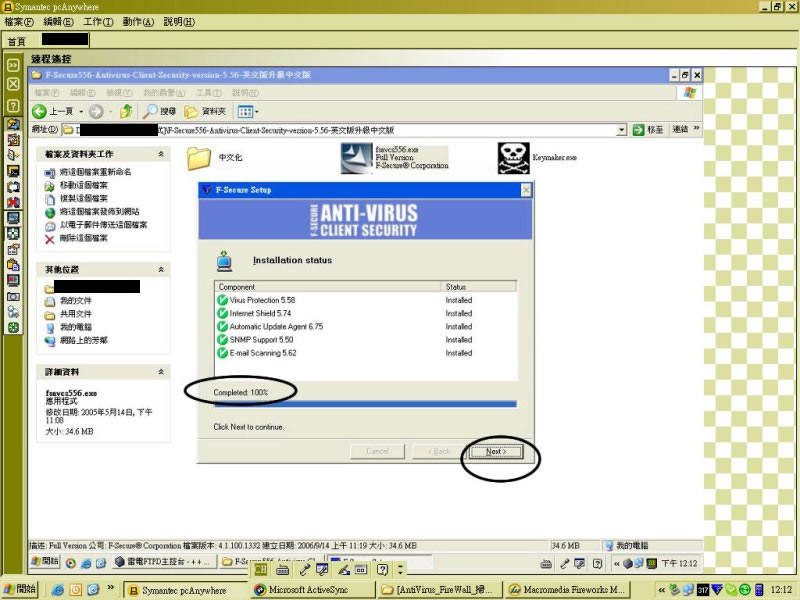Click inside the address bar path field
800x600 pixels.
tap(339, 130)
